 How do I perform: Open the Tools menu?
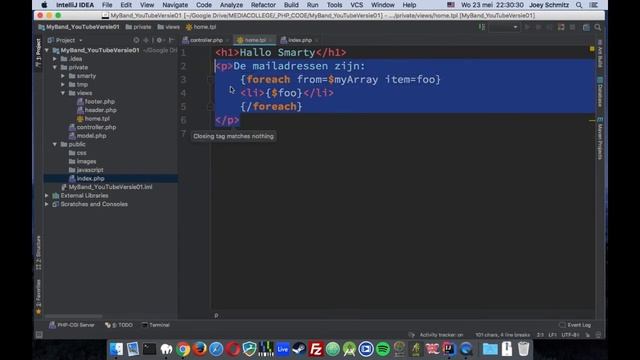[x=334, y=5]
